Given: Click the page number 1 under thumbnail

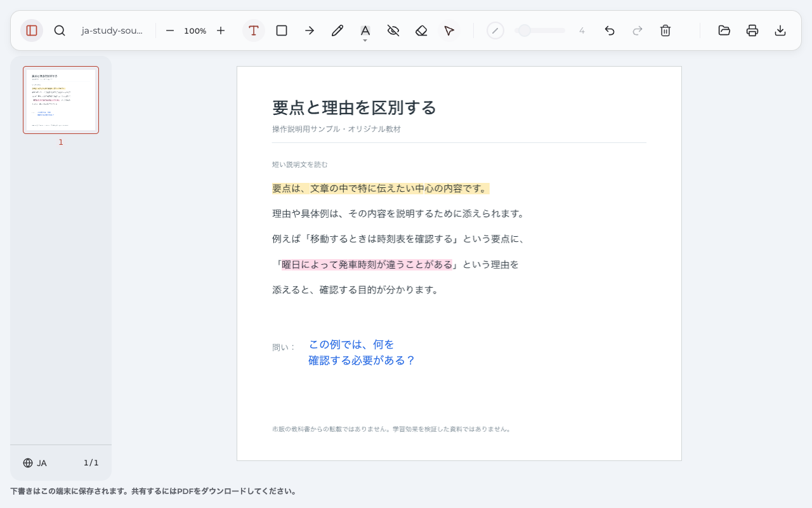Looking at the screenshot, I should [x=61, y=142].
